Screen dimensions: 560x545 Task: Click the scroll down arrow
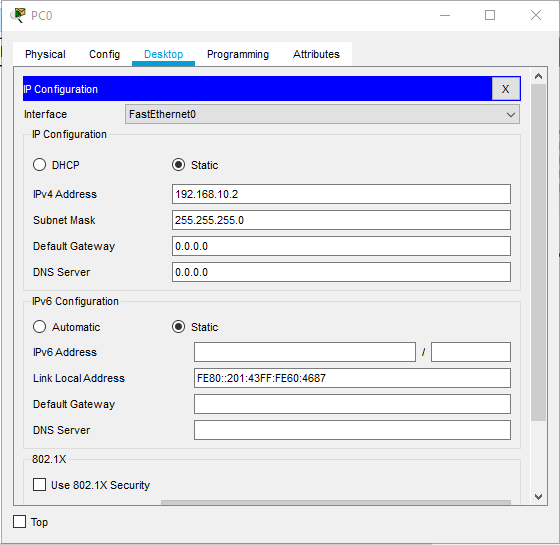pyautogui.click(x=539, y=496)
